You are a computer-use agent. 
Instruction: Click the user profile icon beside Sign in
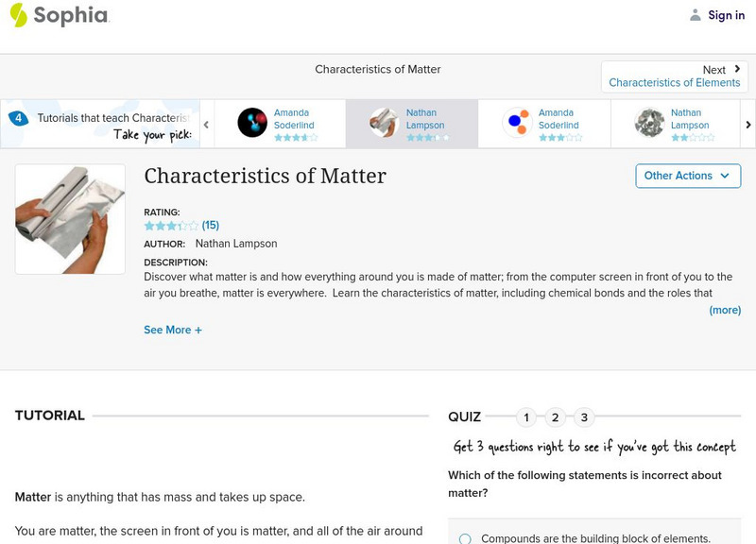coord(696,15)
